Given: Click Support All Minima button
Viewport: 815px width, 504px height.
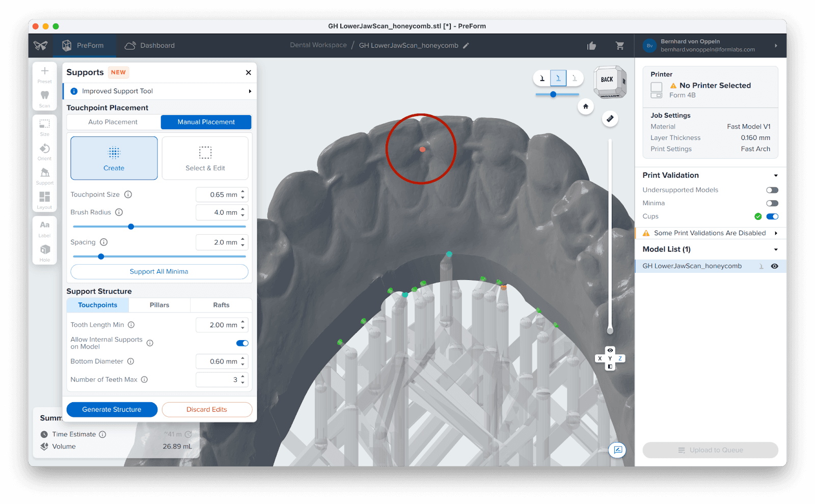Looking at the screenshot, I should tap(159, 272).
